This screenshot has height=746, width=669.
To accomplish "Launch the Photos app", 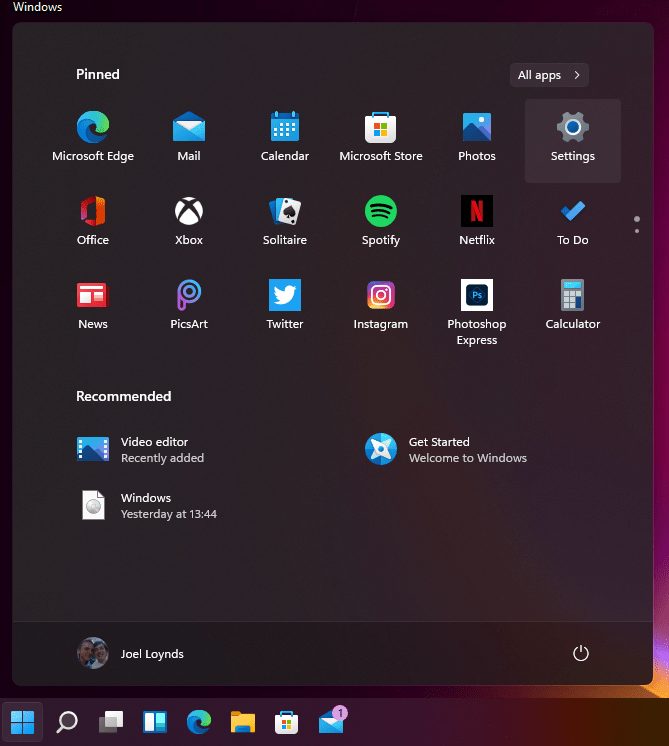I will [477, 137].
